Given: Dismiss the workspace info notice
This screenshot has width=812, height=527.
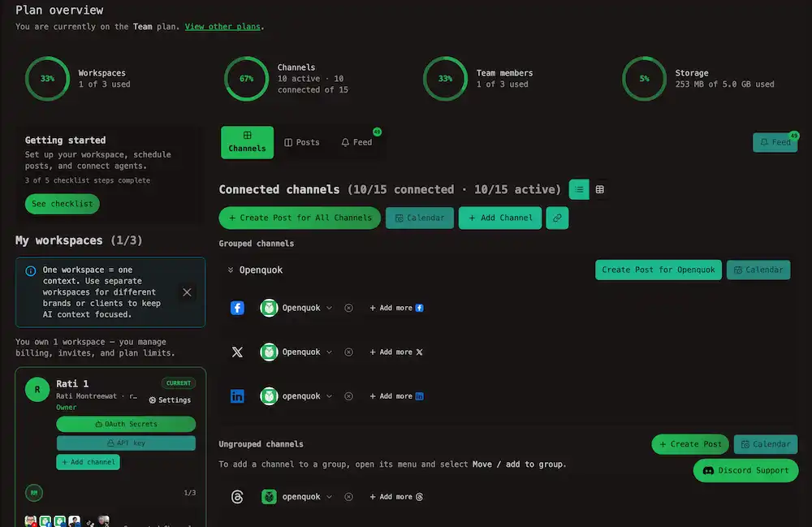Looking at the screenshot, I should click(x=187, y=292).
